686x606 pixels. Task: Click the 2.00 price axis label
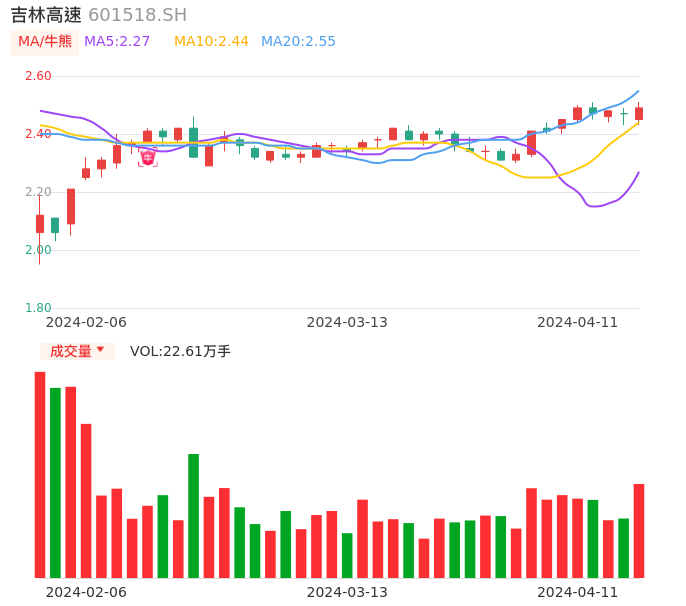pos(38,250)
